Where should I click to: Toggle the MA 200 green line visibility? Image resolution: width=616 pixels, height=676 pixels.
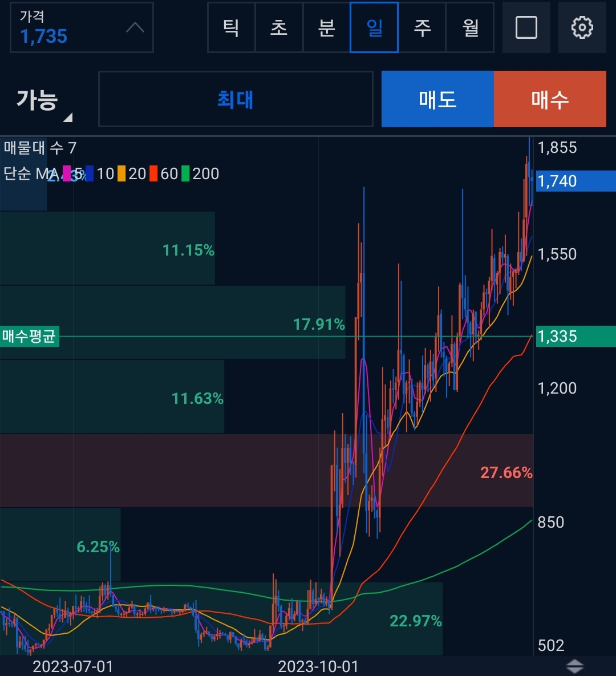coord(187,174)
